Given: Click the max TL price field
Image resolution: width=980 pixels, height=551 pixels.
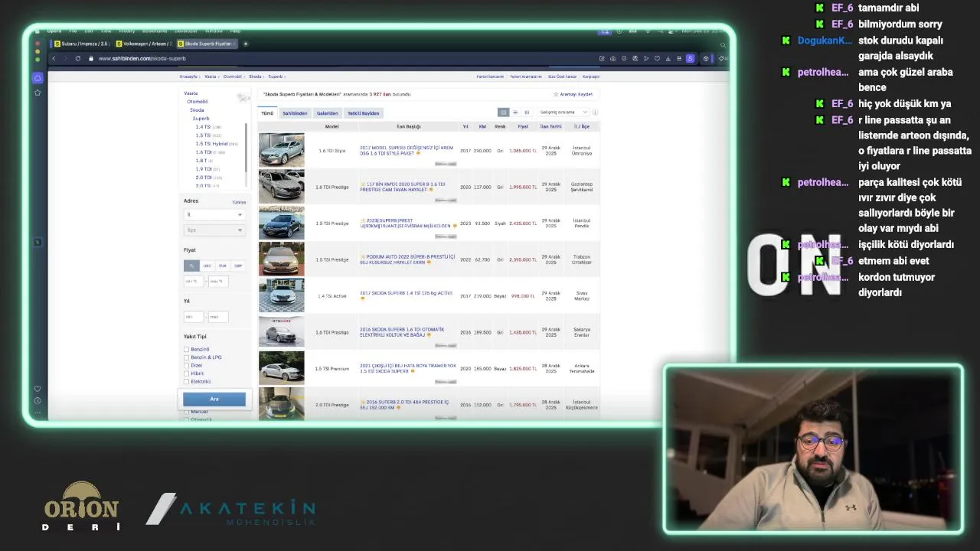Looking at the screenshot, I should (217, 281).
